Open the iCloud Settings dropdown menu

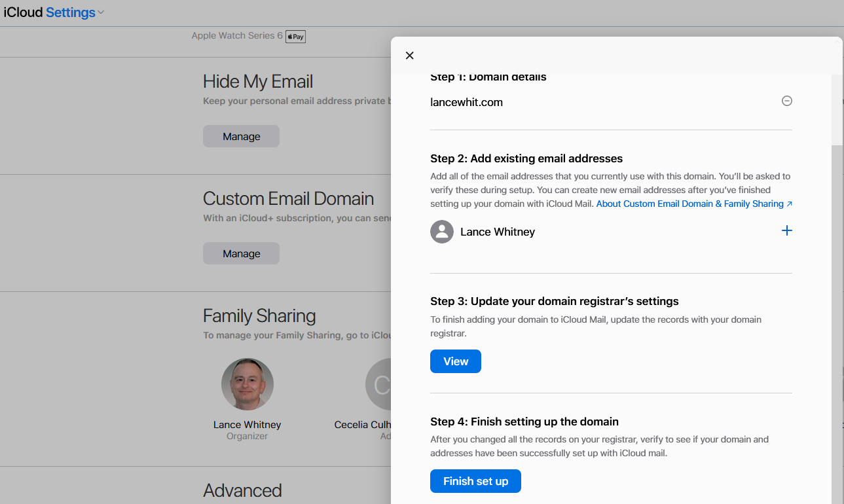(75, 12)
